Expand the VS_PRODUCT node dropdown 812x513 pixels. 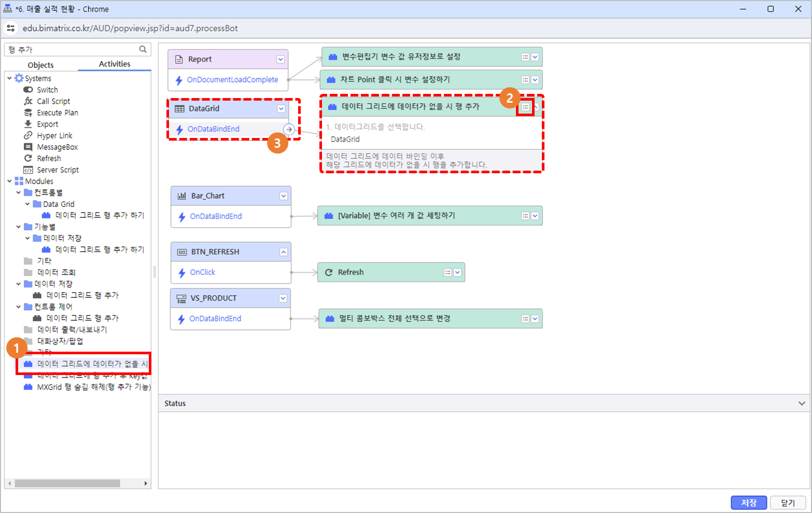click(283, 298)
